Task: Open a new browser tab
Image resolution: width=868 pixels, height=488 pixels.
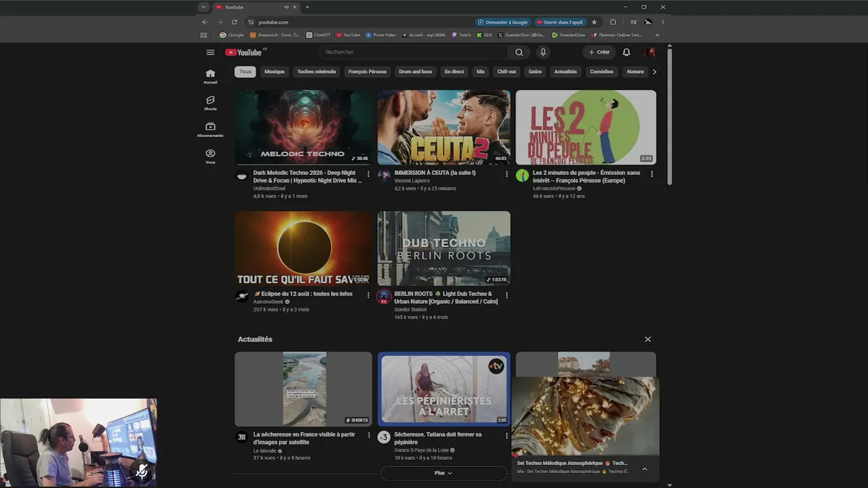Action: point(307,7)
